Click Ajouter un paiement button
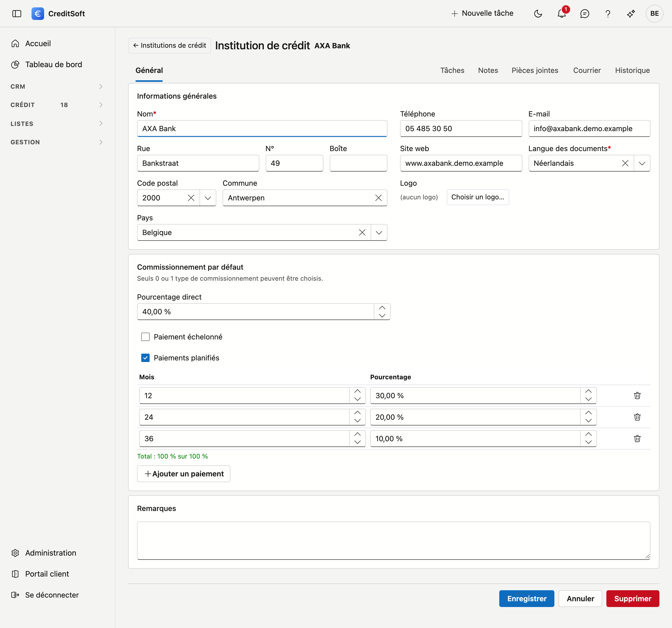This screenshot has width=672, height=628. pyautogui.click(x=183, y=473)
